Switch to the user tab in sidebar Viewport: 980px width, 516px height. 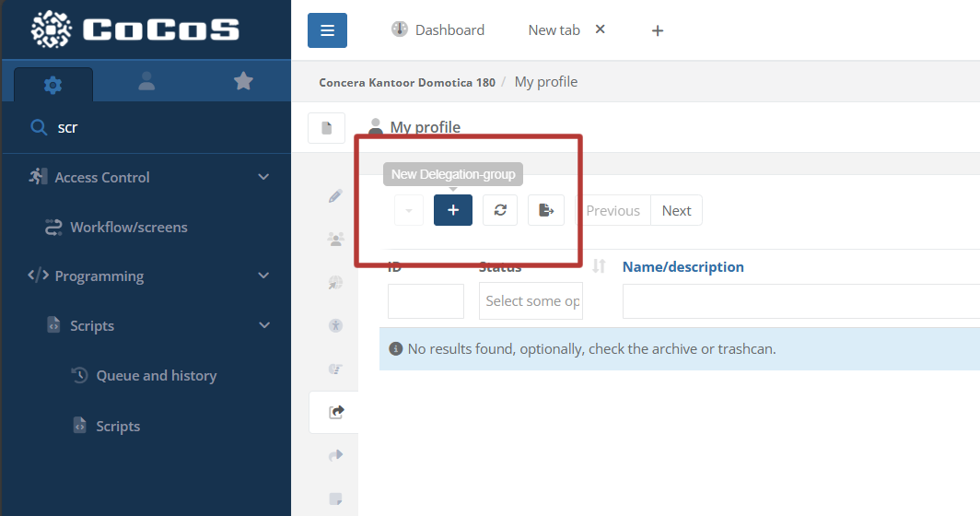tap(146, 82)
